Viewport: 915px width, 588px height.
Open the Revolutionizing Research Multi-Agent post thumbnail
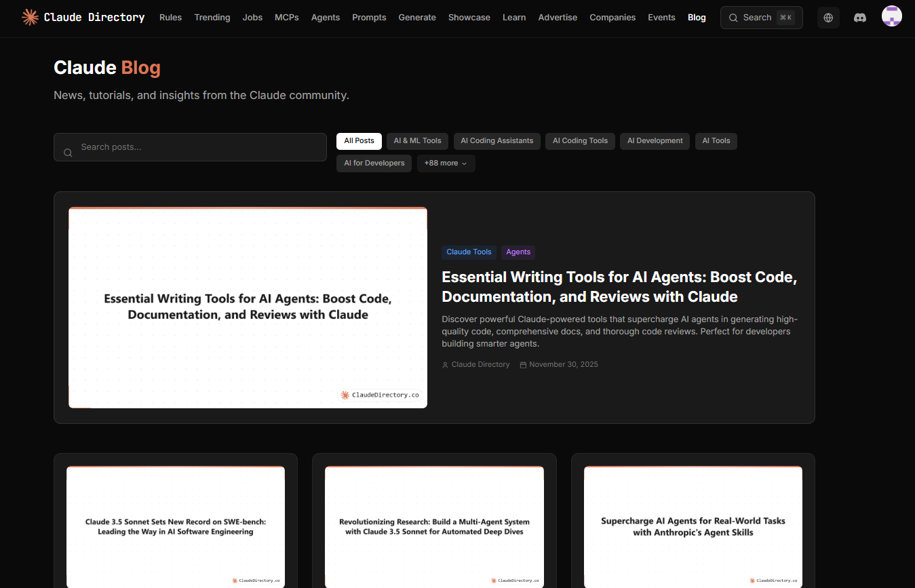[x=434, y=527]
